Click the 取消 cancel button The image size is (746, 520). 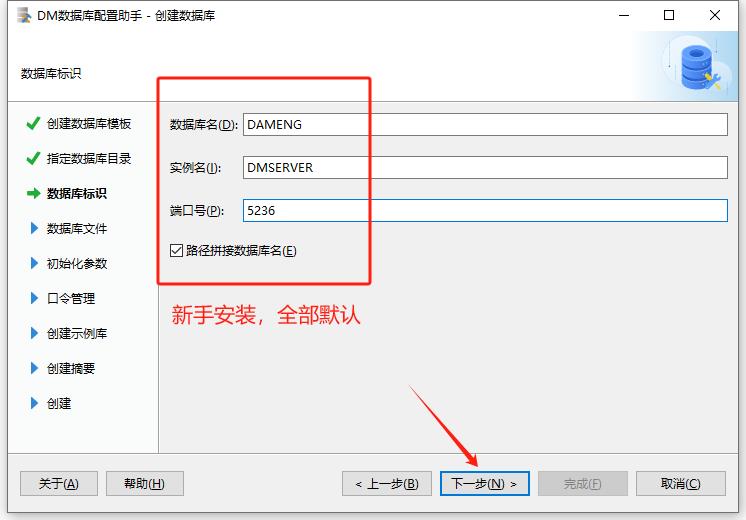coord(680,484)
